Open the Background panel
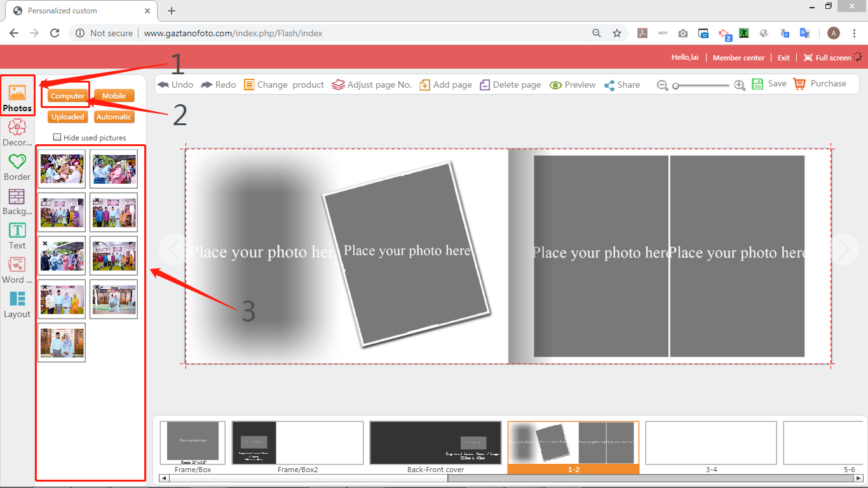The image size is (868, 488). click(17, 201)
